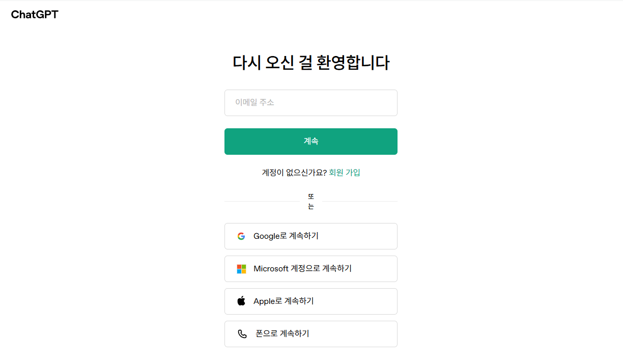Focus the email address text box
Viewport: 623px width, 364px height.
[310, 102]
